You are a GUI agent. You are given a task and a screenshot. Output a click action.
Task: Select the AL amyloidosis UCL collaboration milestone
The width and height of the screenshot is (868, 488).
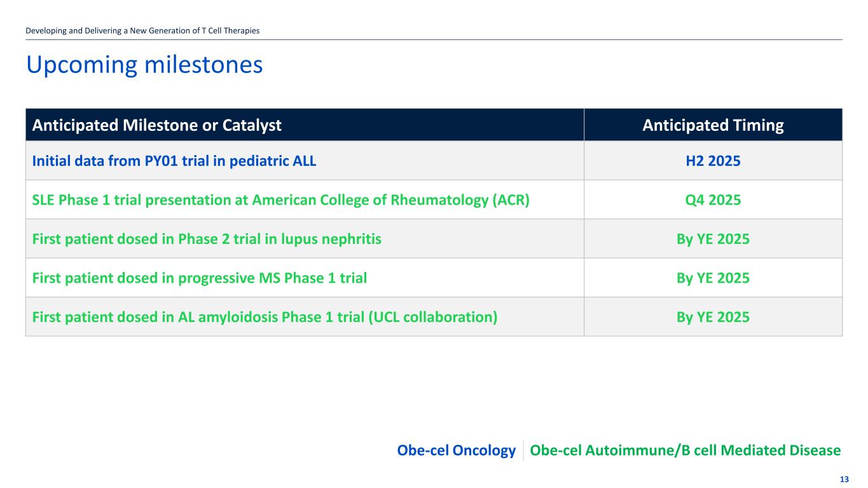pyautogui.click(x=265, y=316)
